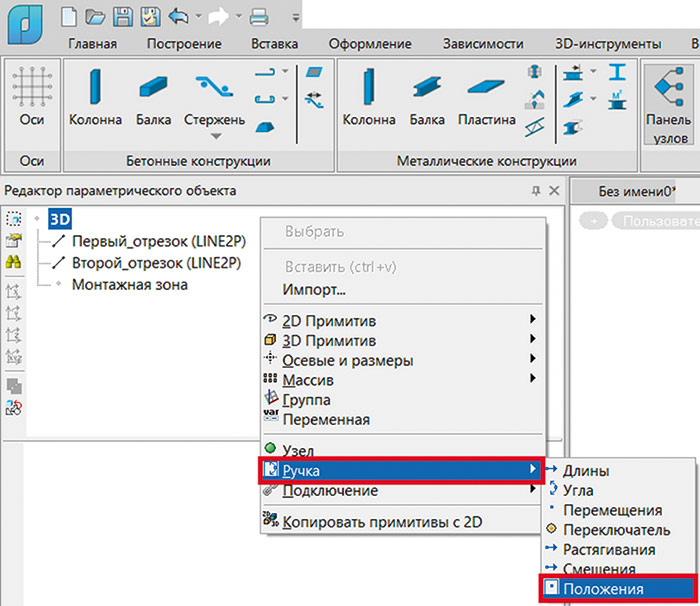Click the binoculars search icon in editor
This screenshot has width=700, height=606.
[14, 263]
